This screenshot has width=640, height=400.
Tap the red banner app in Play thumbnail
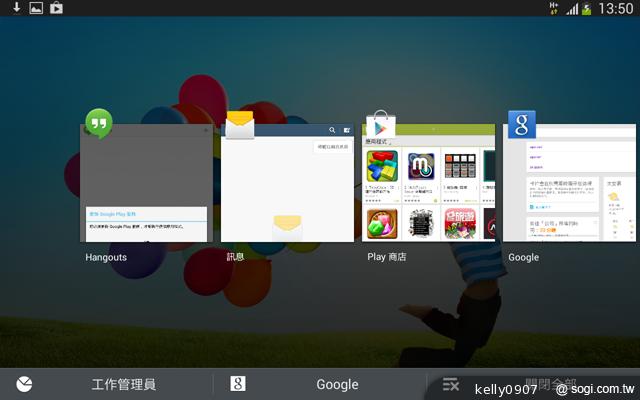pyautogui.click(x=460, y=224)
